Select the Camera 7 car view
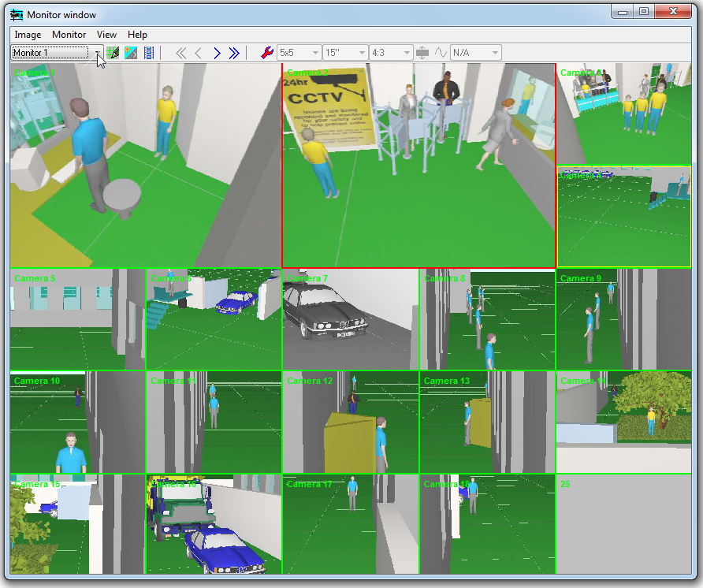The height and width of the screenshot is (588, 703). tap(350, 320)
